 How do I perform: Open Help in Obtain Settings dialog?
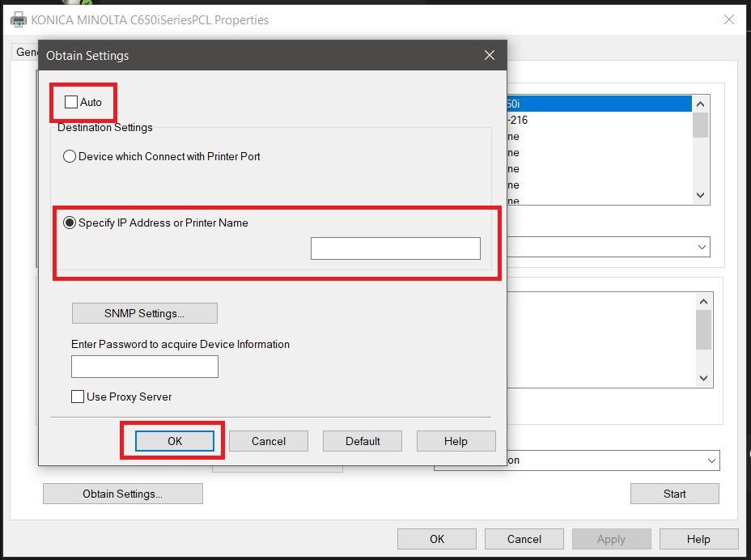tap(456, 441)
